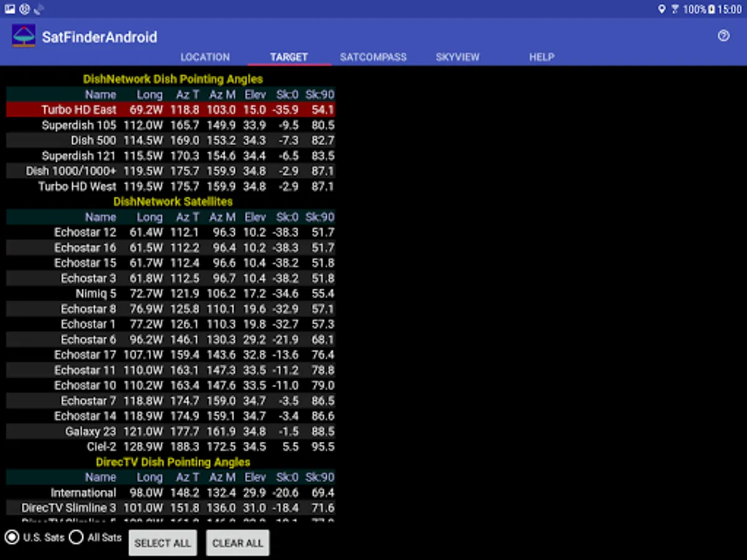Choose the DirecTV Slimline 3 row
Viewport: 747px width, 560px height.
[x=171, y=508]
